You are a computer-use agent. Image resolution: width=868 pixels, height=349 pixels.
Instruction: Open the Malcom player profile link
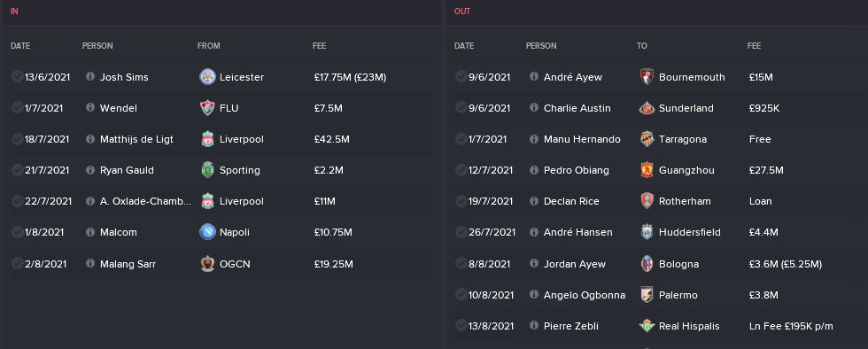(118, 232)
